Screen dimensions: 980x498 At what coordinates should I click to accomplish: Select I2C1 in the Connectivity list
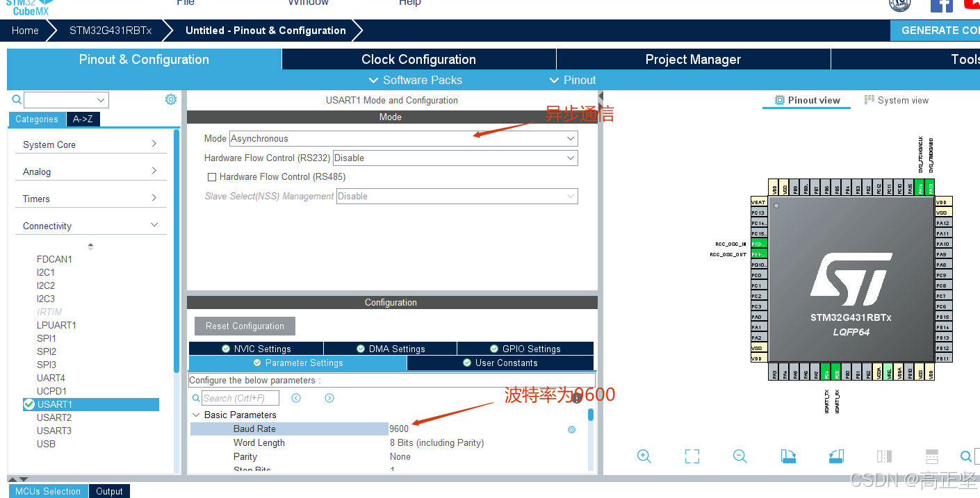[46, 272]
